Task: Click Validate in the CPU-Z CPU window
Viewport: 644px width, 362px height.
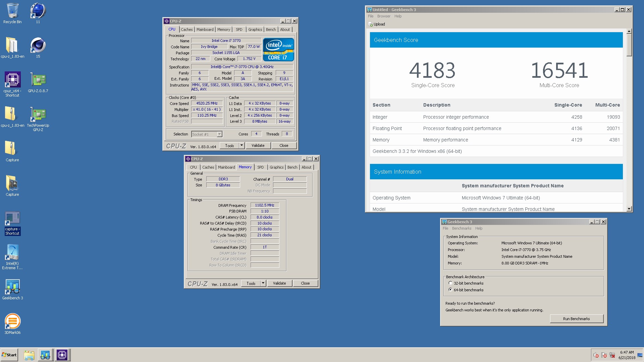Action: click(258, 145)
